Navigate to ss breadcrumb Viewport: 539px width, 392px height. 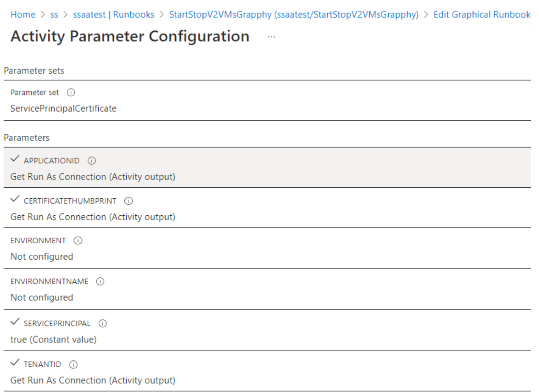pos(54,15)
